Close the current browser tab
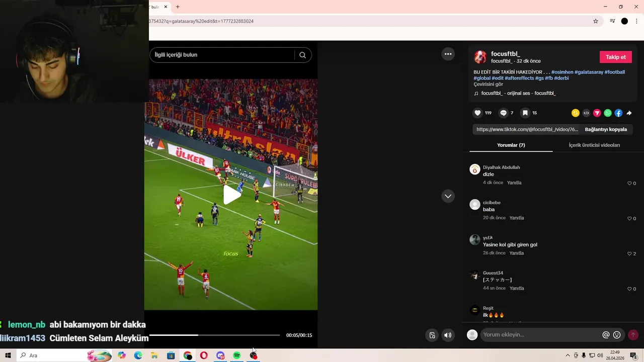The height and width of the screenshot is (362, 644). (x=166, y=7)
